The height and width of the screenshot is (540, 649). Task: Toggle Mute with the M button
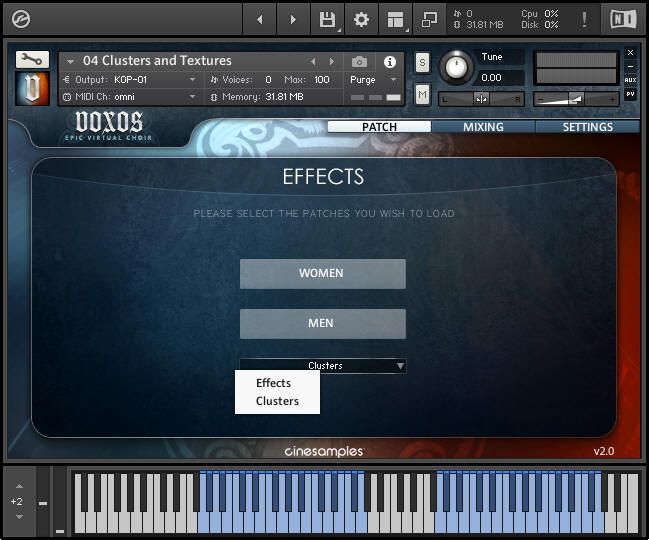point(422,95)
